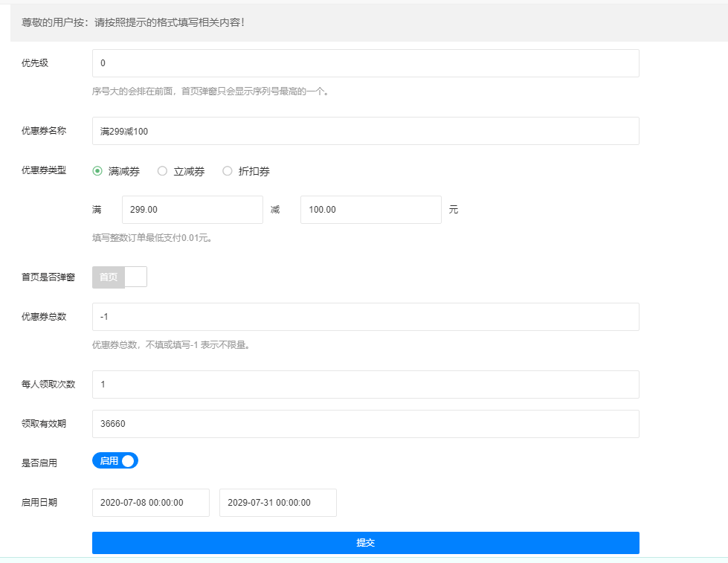Click the 每人领取次数 input field
This screenshot has height=563, width=728.
tap(365, 385)
